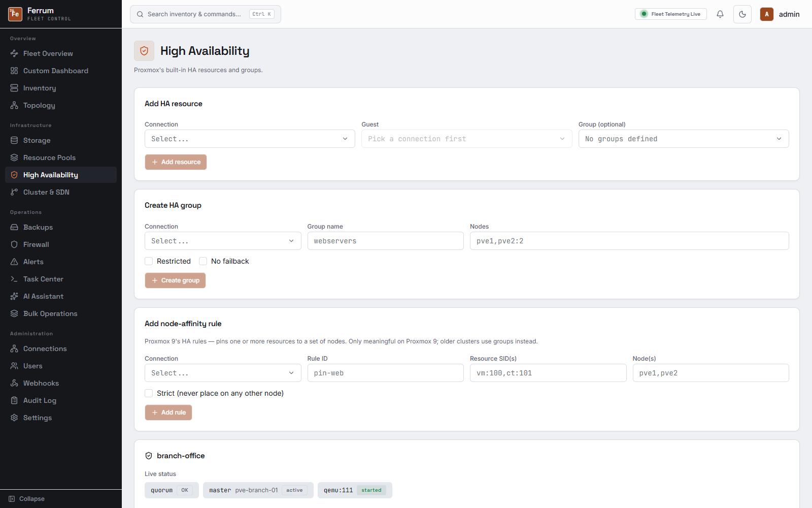Click the admin avatar icon

pyautogui.click(x=767, y=14)
